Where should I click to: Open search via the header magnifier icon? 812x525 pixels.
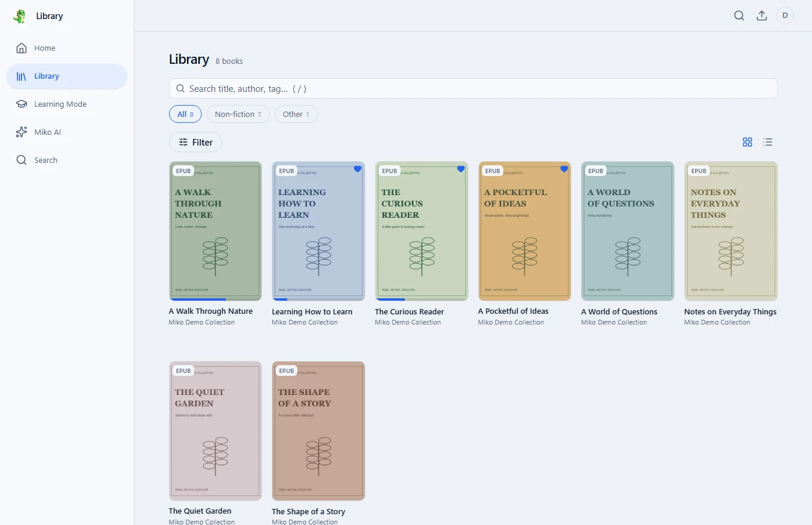(739, 16)
